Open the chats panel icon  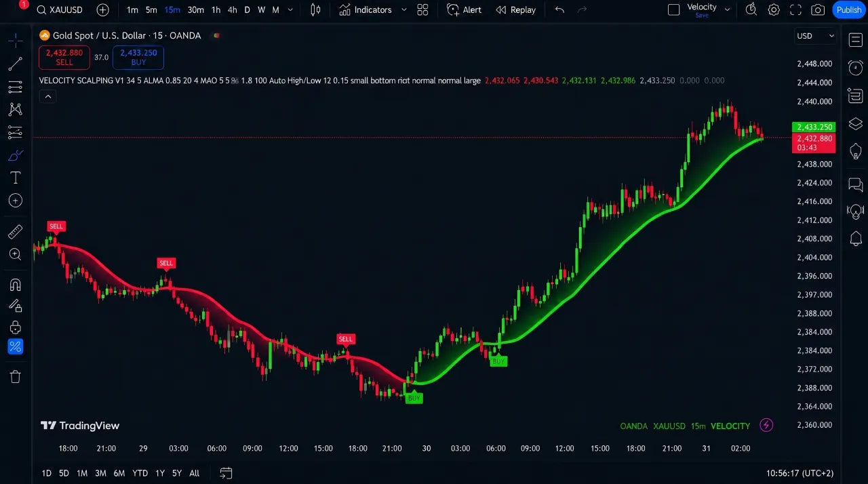pos(855,184)
